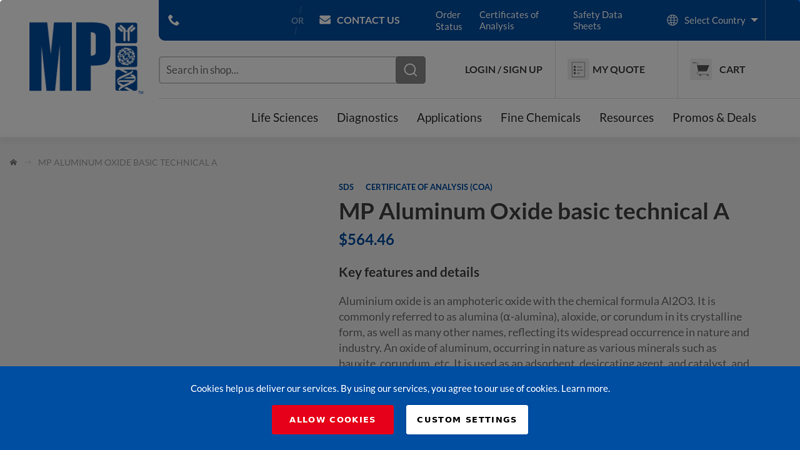This screenshot has height=450, width=800.
Task: Open the Applications menu
Action: [449, 118]
